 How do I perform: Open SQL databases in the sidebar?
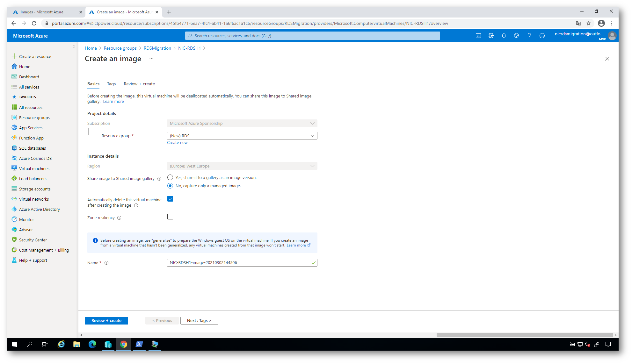32,148
